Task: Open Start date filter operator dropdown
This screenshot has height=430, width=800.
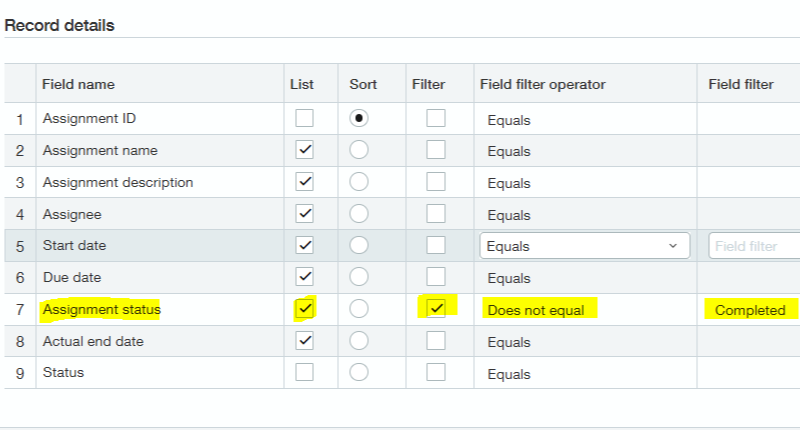Action: (585, 246)
